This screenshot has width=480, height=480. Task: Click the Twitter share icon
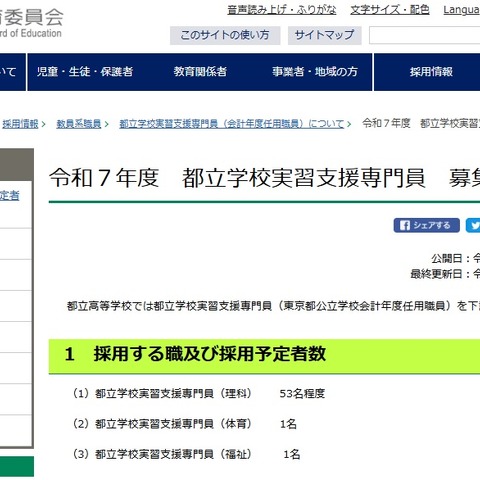(473, 225)
